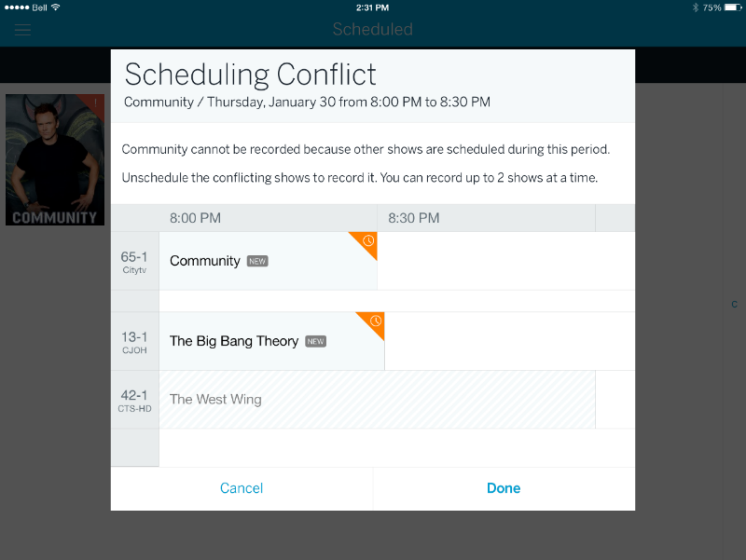Cancel the scheduling conflict dialog

point(242,488)
